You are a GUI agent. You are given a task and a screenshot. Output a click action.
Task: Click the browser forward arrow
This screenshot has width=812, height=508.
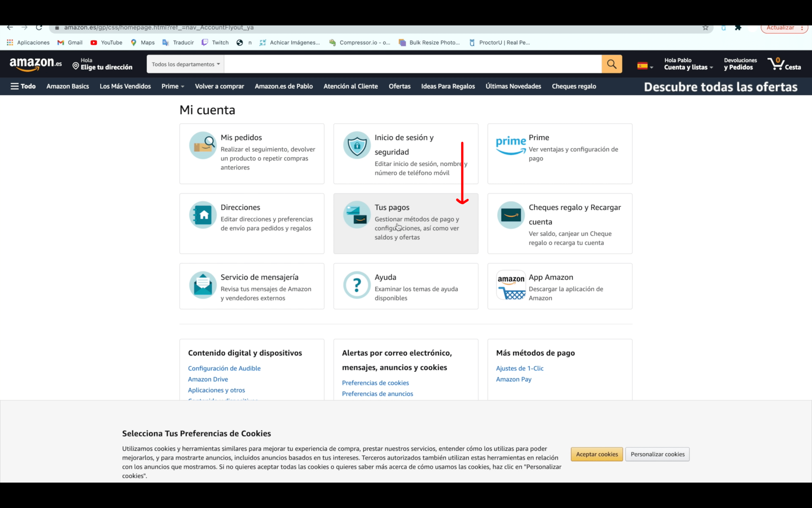(24, 27)
